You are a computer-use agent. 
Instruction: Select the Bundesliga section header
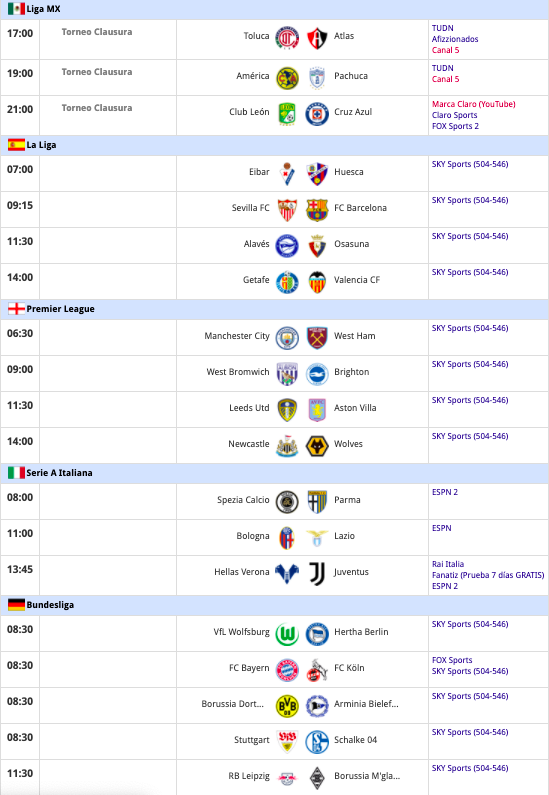click(x=274, y=605)
